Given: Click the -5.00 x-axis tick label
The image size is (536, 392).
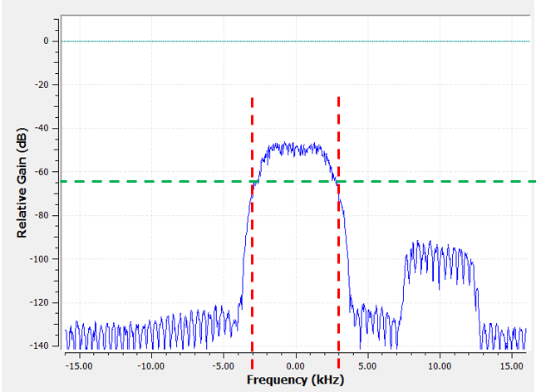Looking at the screenshot, I should point(222,365).
